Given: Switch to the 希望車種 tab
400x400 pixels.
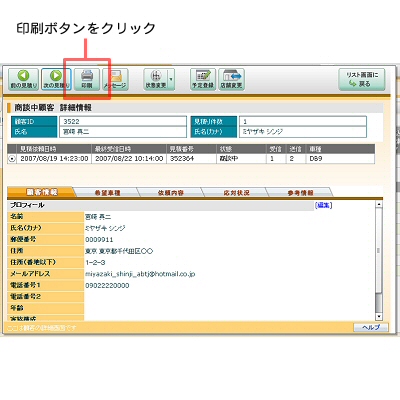Looking at the screenshot, I should (x=107, y=192).
